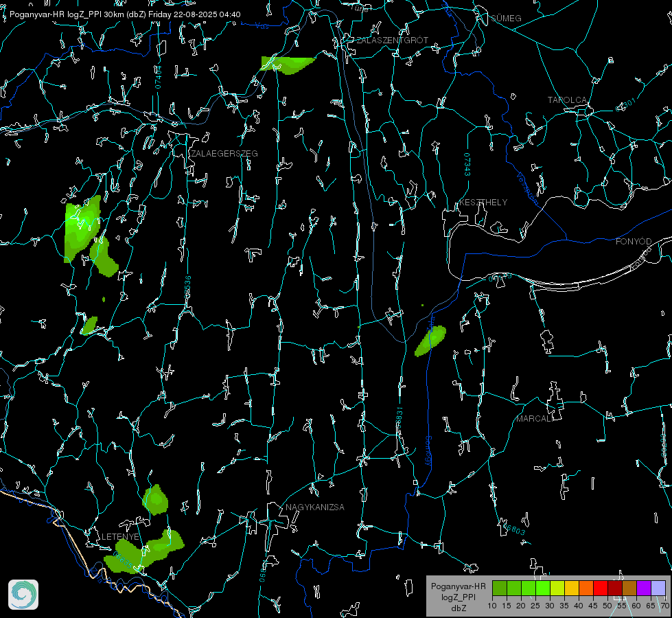Click the NAGYKANIZSA town label
The height and width of the screenshot is (618, 672).
tap(315, 507)
